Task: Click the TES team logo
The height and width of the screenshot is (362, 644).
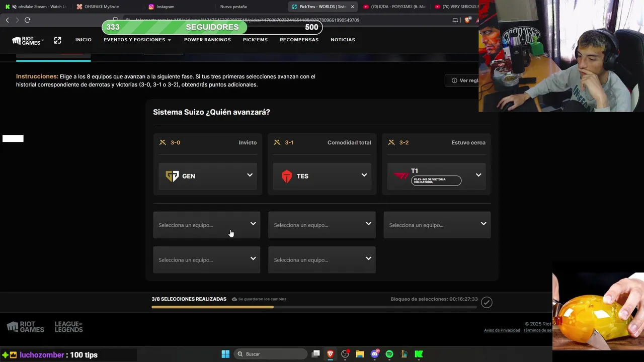Action: 287,176
